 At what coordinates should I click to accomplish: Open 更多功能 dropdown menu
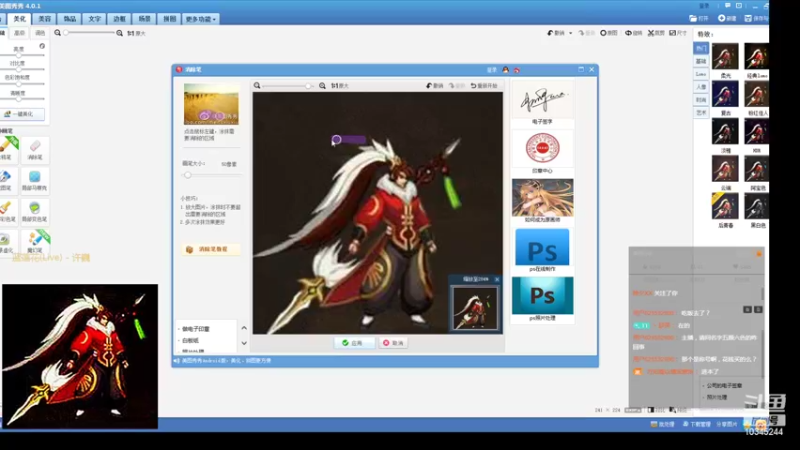[201, 19]
